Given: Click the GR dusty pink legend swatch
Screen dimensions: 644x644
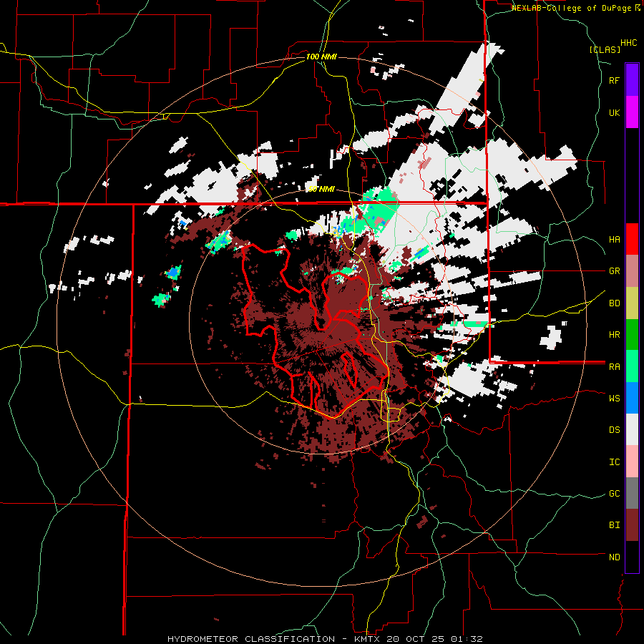Looking at the screenshot, I should [632, 271].
